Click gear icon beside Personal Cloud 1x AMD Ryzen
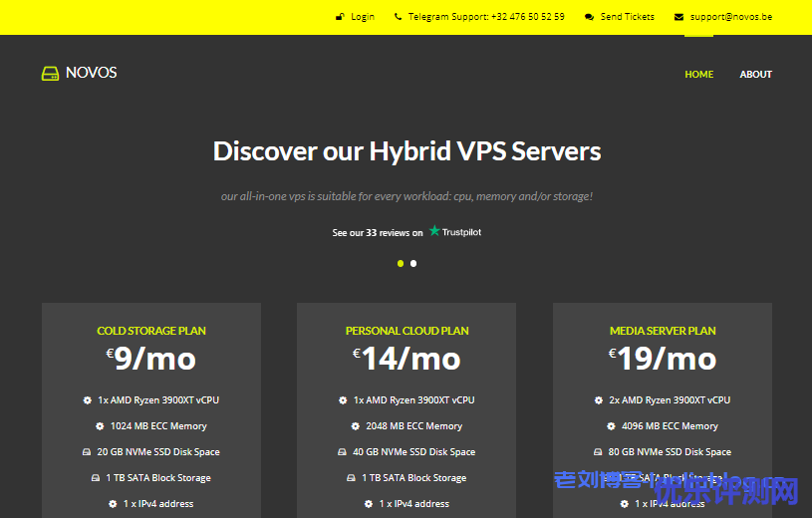The image size is (812, 518). click(343, 399)
